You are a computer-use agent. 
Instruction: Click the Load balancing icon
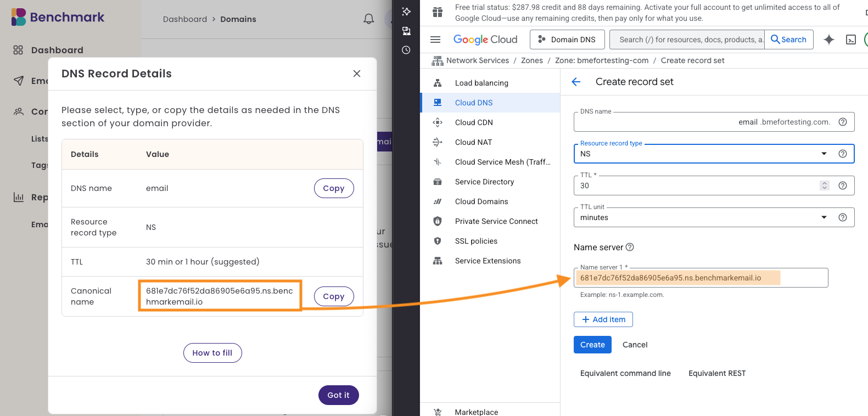438,83
